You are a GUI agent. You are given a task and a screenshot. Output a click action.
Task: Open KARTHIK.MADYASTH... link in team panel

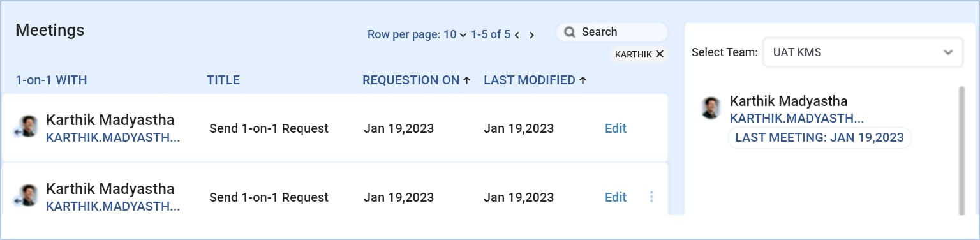pyautogui.click(x=797, y=118)
